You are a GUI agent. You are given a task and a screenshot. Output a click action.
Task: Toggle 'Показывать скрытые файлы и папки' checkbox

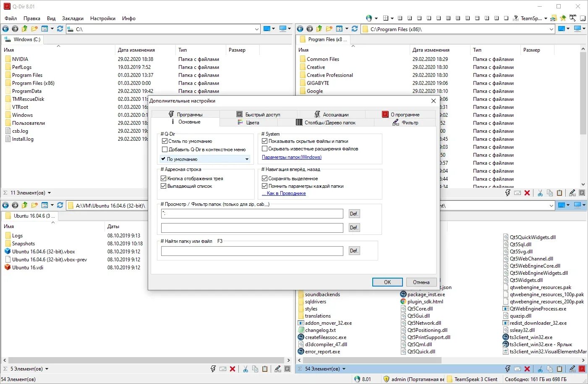pyautogui.click(x=265, y=141)
